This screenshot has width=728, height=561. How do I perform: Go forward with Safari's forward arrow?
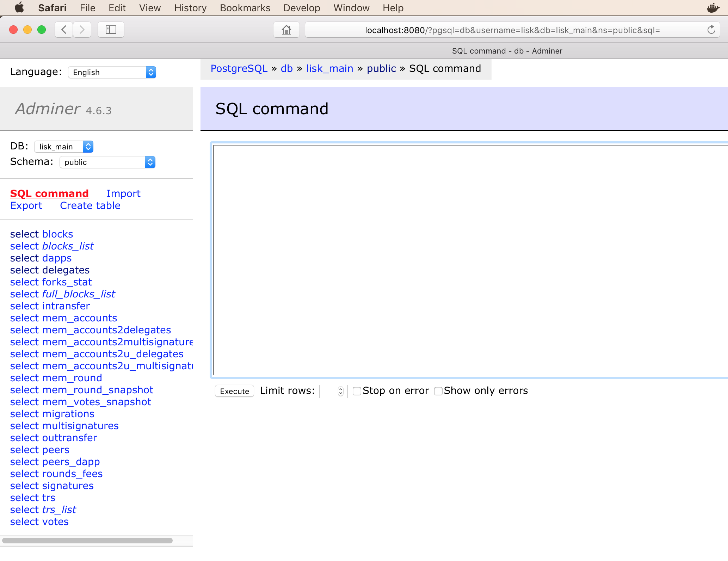(x=82, y=30)
